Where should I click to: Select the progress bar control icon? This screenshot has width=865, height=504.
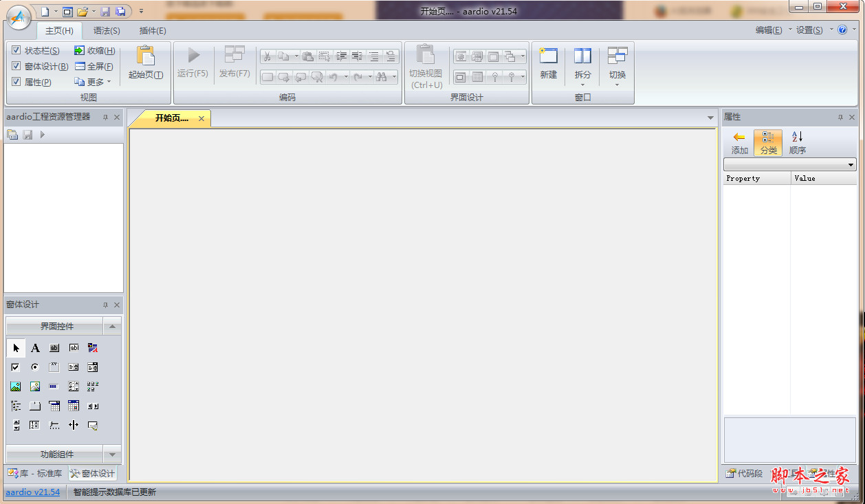point(54,386)
